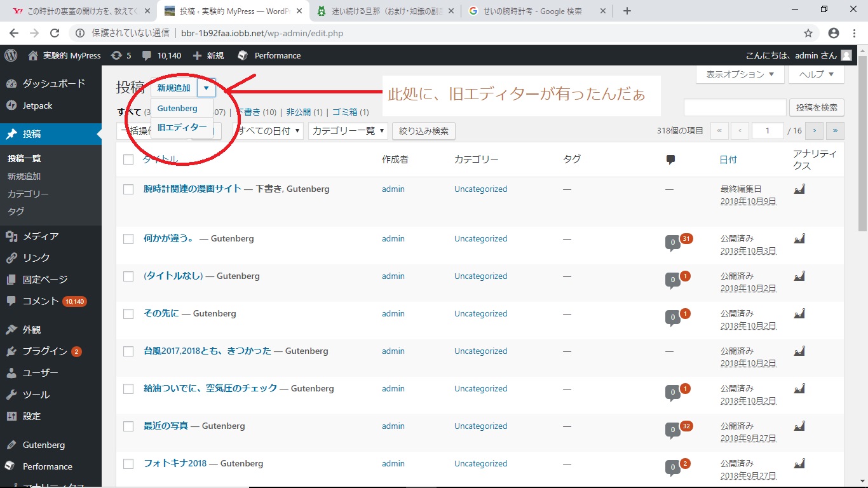Open analytics chart icon for 何かが違う。
Screen dimensions: 868x488
(x=799, y=238)
